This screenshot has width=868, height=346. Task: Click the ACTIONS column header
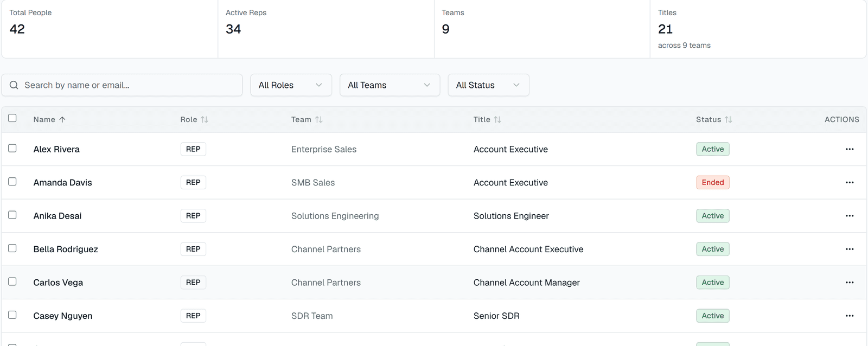pyautogui.click(x=842, y=119)
